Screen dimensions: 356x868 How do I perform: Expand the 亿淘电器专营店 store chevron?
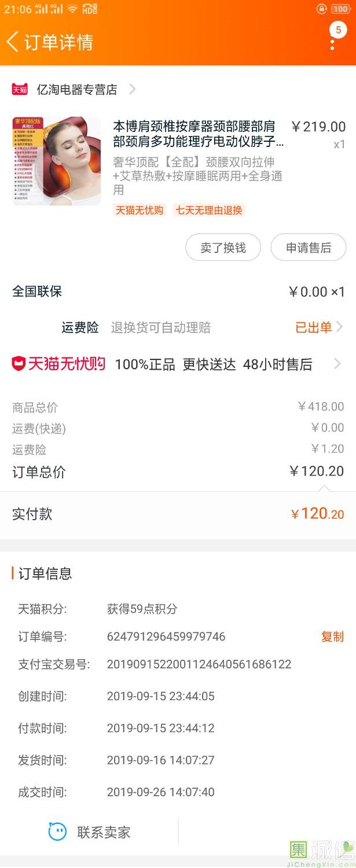tap(133, 89)
